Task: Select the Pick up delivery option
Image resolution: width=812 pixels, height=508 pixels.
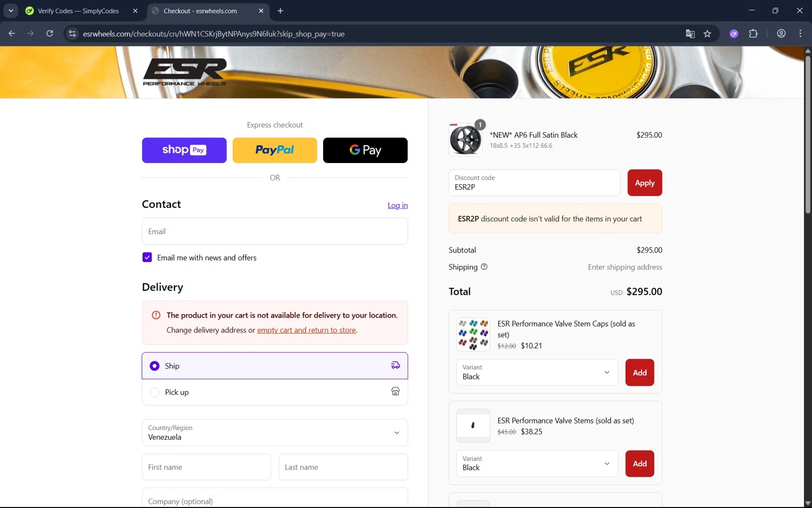Action: (275, 392)
